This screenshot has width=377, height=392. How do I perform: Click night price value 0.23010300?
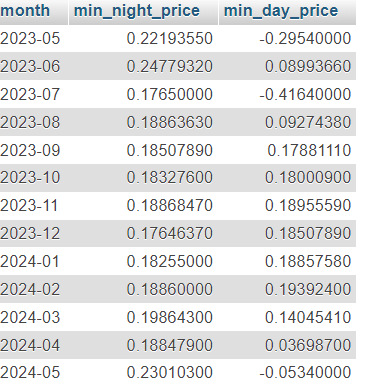(x=170, y=373)
